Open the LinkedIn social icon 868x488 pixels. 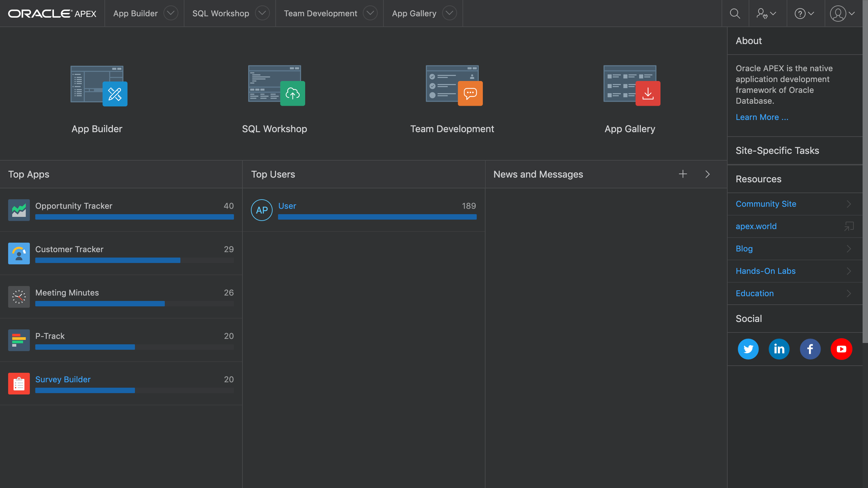click(x=779, y=349)
